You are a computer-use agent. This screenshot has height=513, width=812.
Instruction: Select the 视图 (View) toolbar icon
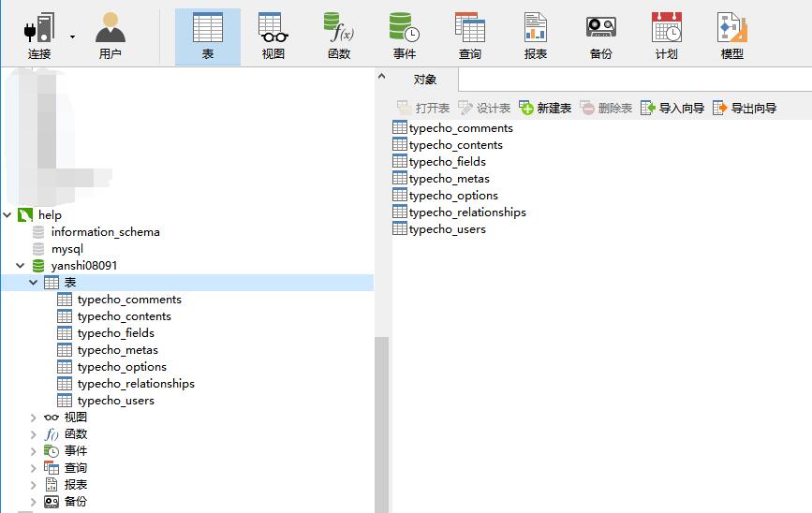[273, 37]
